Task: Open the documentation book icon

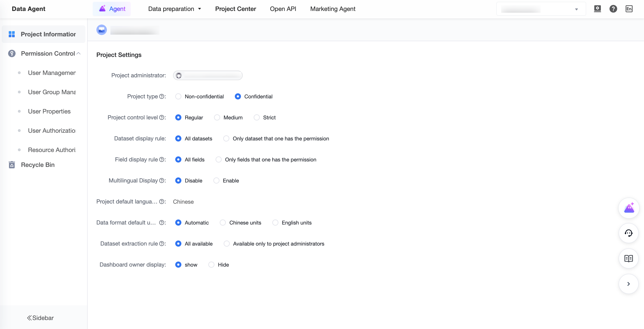Action: [628, 258]
